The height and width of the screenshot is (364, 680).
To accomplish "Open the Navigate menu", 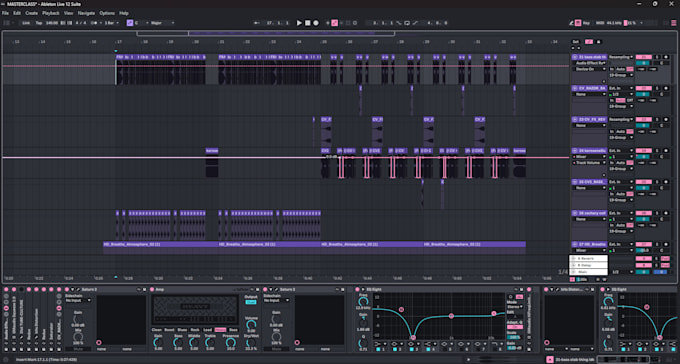I will 86,13.
